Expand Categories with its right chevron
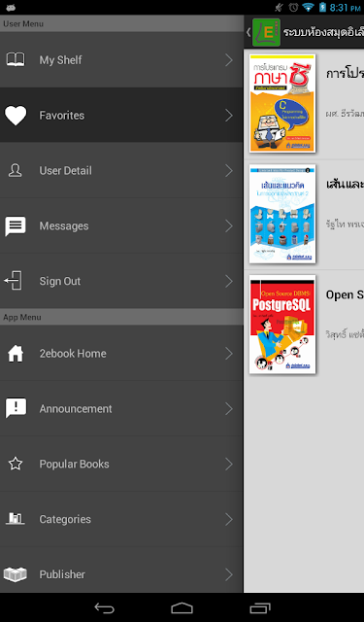 229,519
